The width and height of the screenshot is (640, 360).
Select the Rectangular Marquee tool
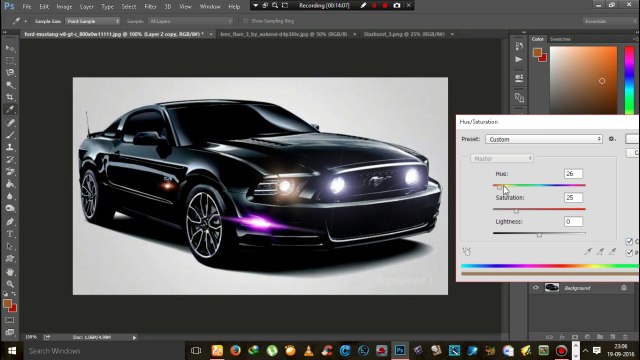pyautogui.click(x=10, y=60)
